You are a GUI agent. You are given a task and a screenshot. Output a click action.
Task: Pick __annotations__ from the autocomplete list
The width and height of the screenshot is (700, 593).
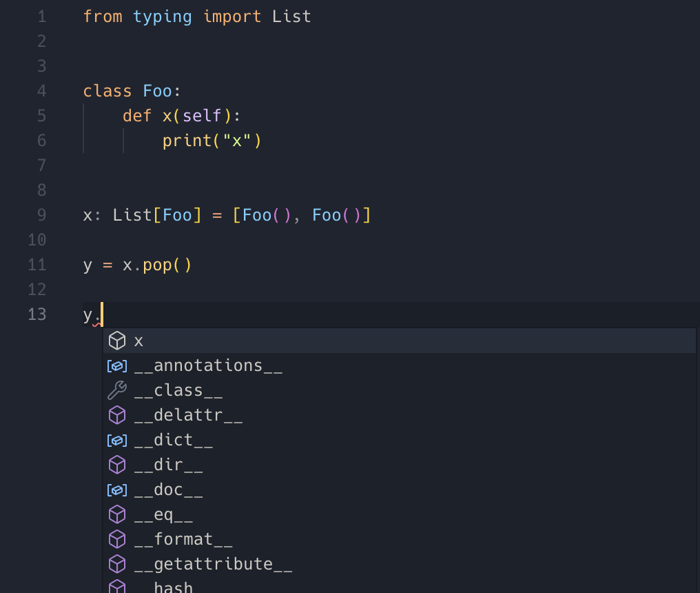tap(400, 366)
